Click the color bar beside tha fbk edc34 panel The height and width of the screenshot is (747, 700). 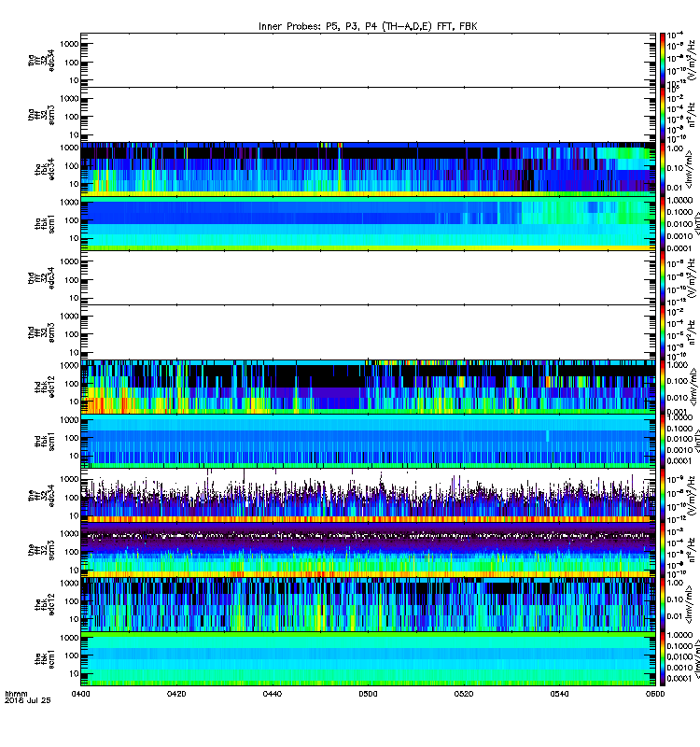pyautogui.click(x=663, y=169)
